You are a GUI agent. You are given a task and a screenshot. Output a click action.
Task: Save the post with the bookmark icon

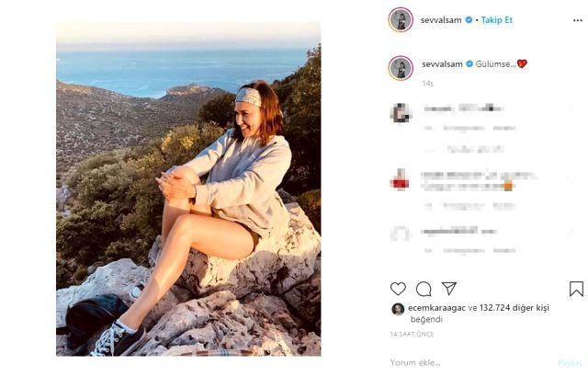pos(576,289)
